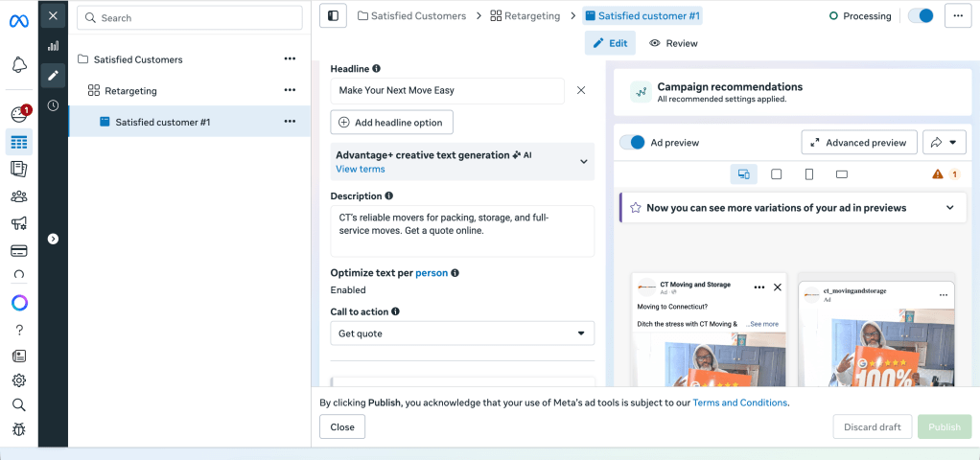Expand Advantage+ creative text generation section
The height and width of the screenshot is (460, 980).
click(x=583, y=162)
